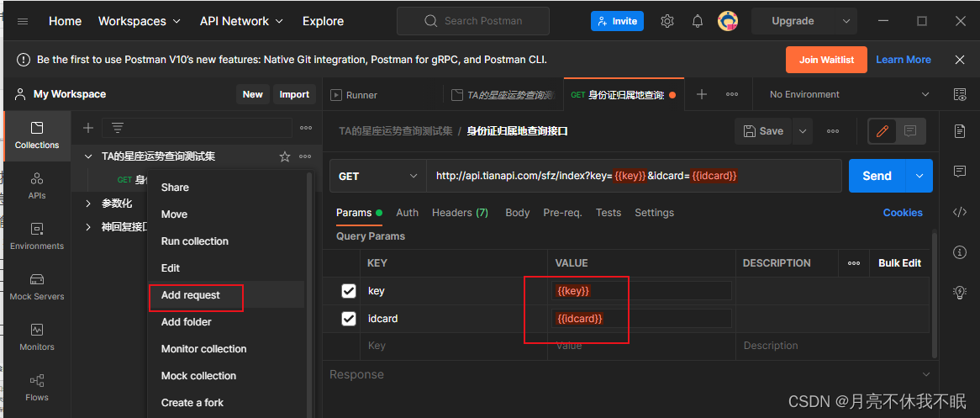Uncheck the key parameter checkbox
980x418 pixels.
pos(349,291)
